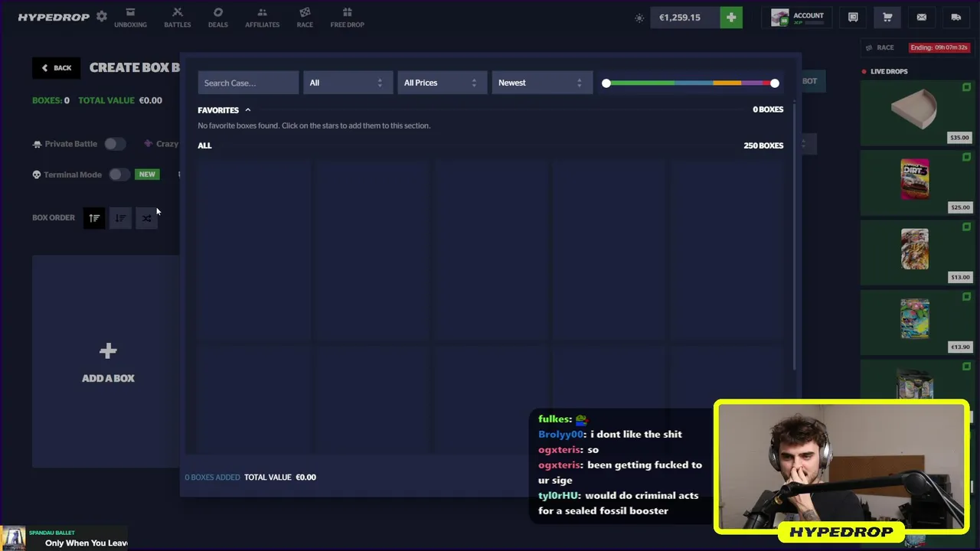Click the Total Value €0.00 footer text
Viewport: 980px width, 551px height.
[280, 478]
